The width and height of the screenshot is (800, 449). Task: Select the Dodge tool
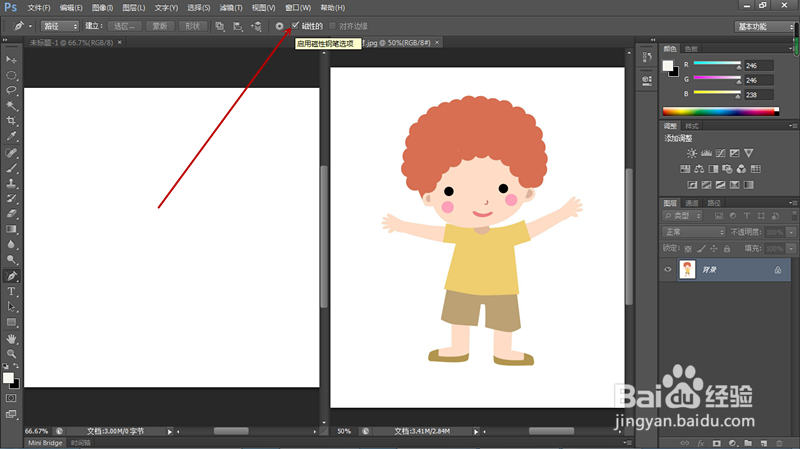(x=11, y=260)
